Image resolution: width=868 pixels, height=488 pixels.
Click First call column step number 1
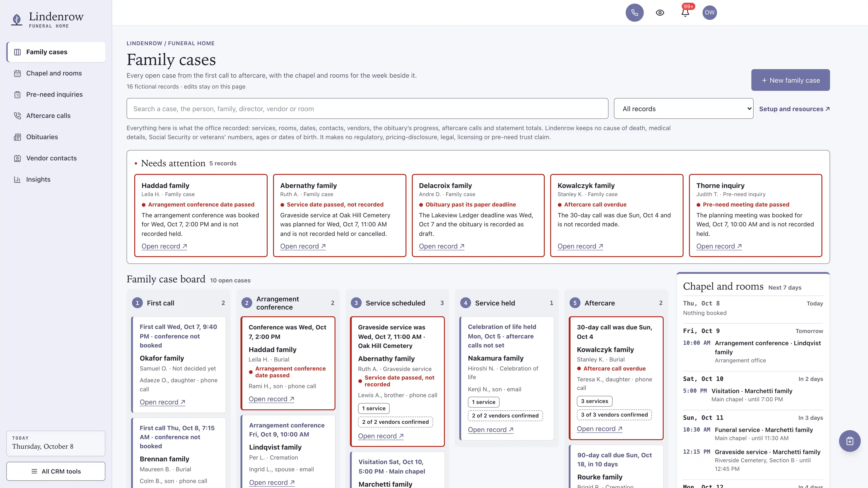[137, 303]
